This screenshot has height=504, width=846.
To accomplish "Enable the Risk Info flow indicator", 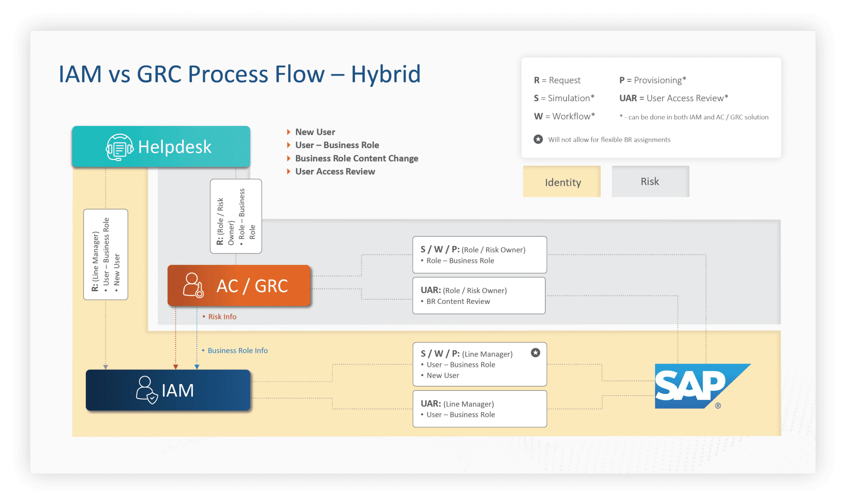I will [x=222, y=317].
